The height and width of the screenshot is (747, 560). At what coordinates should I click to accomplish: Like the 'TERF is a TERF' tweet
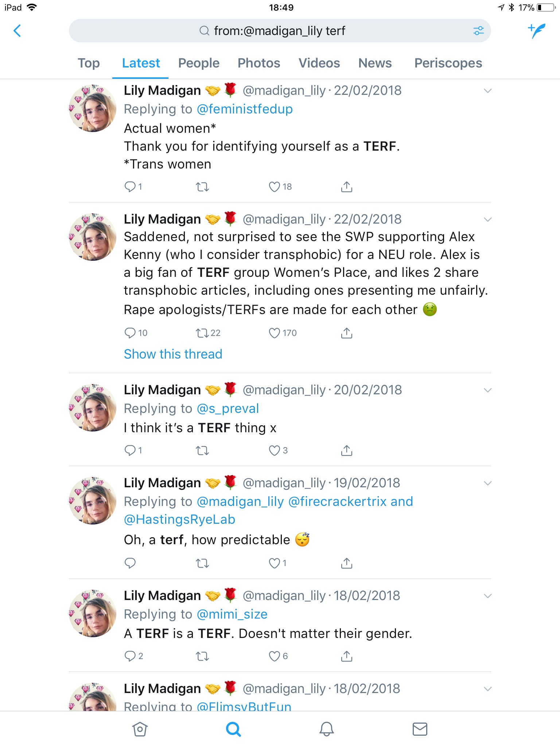click(274, 656)
